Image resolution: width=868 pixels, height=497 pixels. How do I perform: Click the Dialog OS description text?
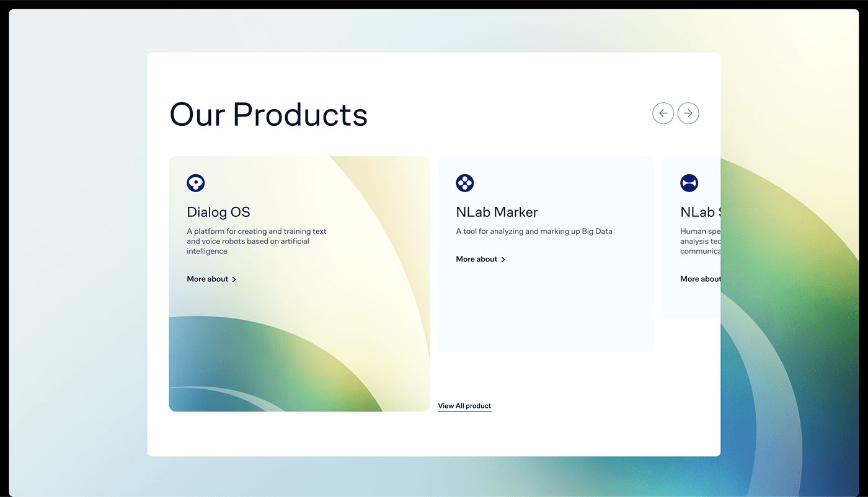click(257, 241)
